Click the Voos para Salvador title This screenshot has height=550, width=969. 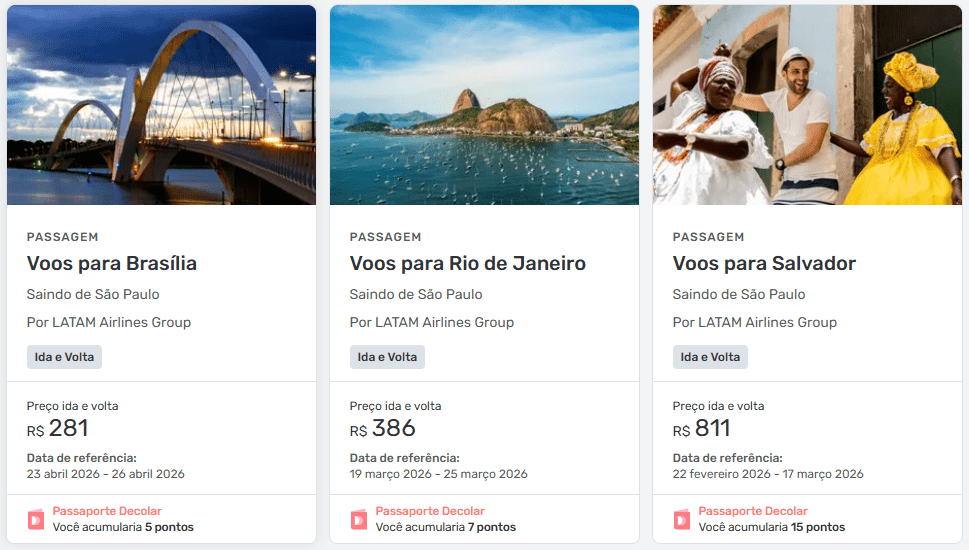click(764, 264)
